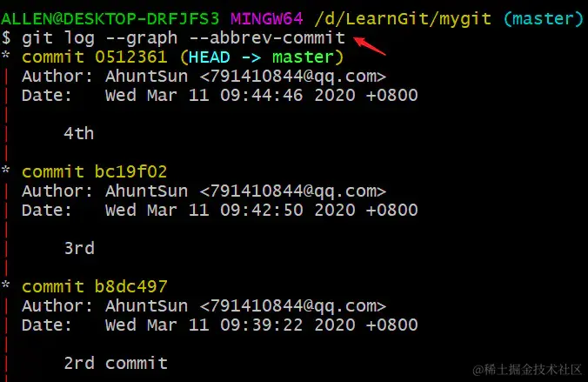Click the date line with 09:44:46
The image size is (588, 382).
click(219, 96)
